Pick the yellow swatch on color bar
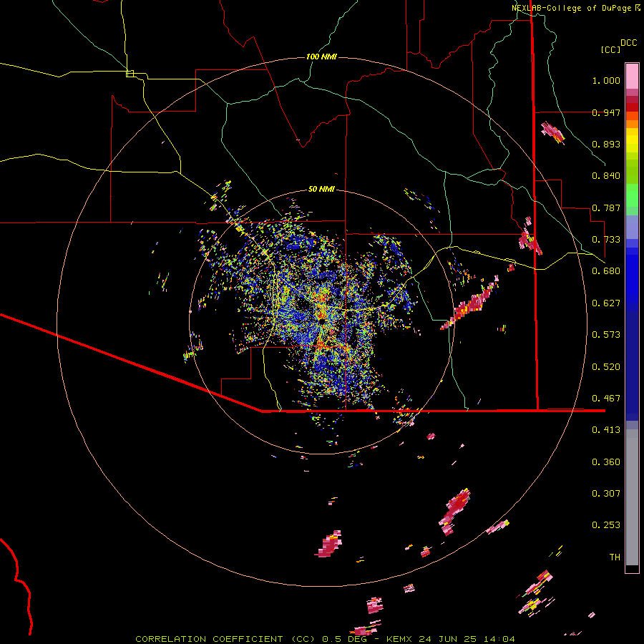This screenshot has height=644, width=644. point(632,141)
